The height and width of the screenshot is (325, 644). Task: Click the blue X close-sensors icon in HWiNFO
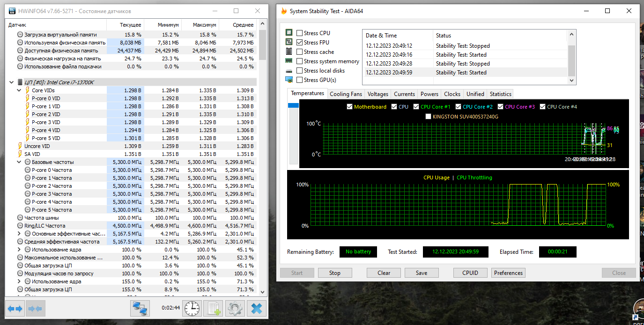point(256,309)
